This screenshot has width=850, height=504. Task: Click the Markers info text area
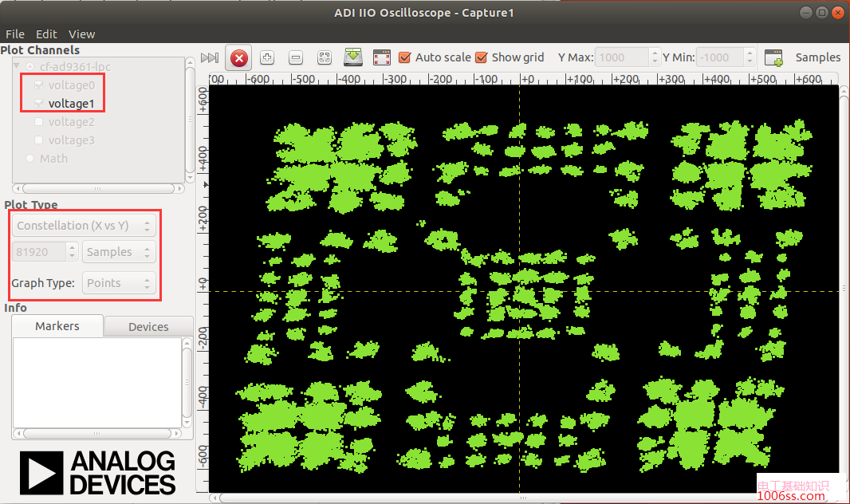(97, 383)
